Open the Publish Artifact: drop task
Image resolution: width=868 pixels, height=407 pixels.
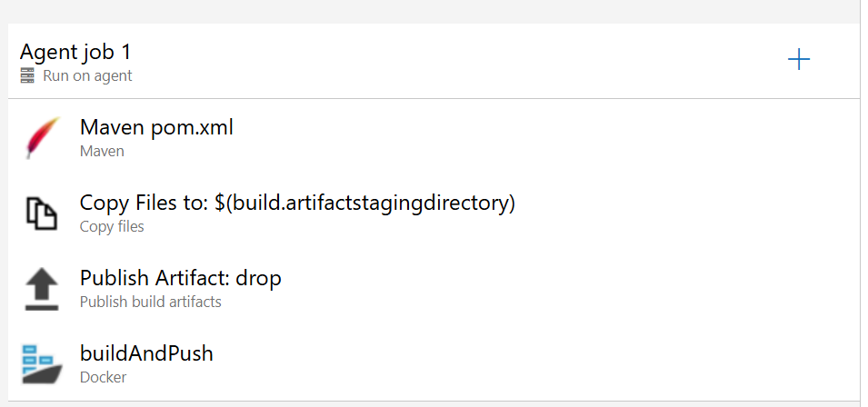click(181, 278)
